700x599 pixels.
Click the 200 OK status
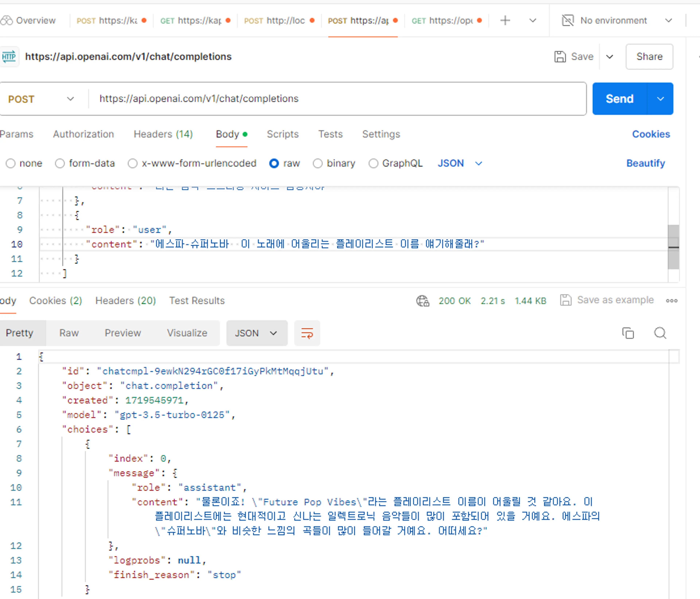click(454, 301)
